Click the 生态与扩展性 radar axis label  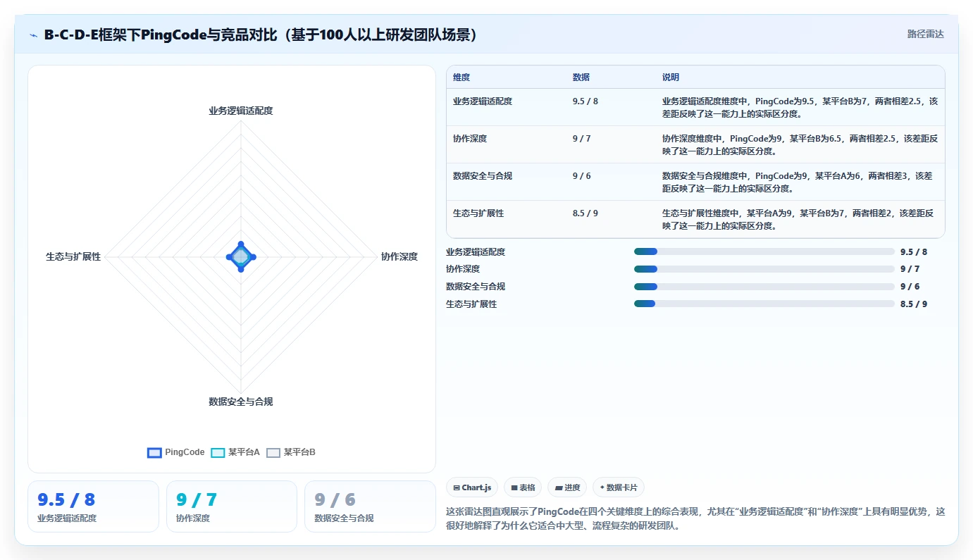tap(73, 256)
